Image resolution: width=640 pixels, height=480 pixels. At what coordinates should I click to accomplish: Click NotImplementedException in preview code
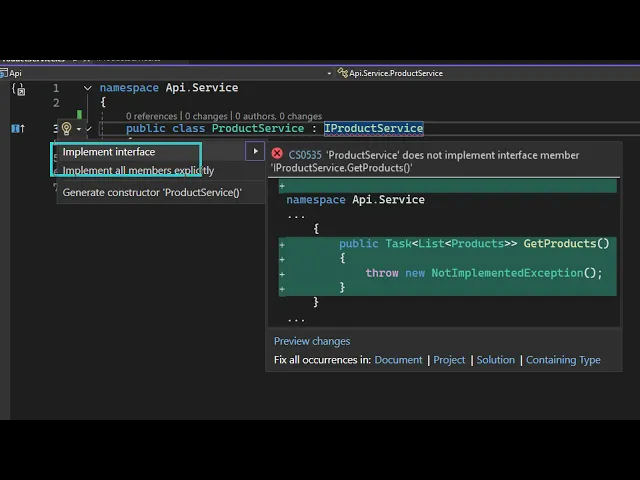507,273
